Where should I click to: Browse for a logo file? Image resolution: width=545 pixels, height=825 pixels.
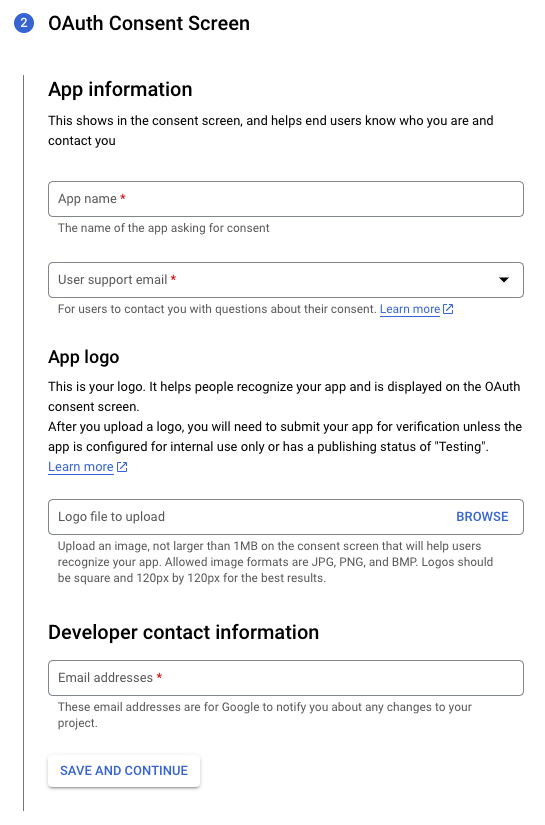point(482,517)
